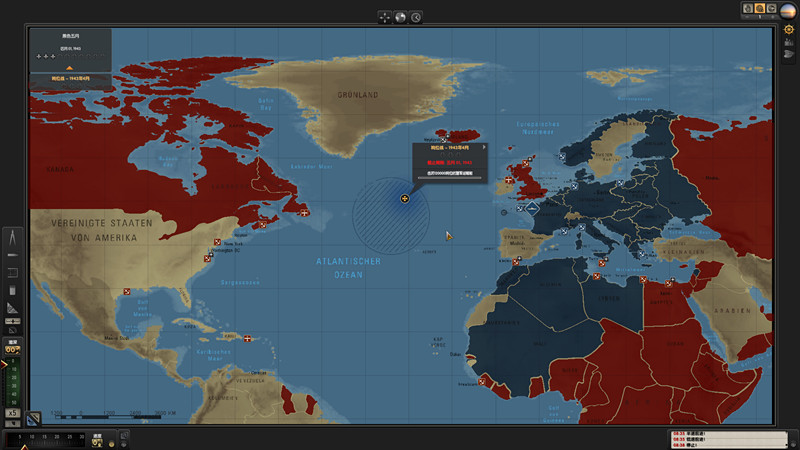This screenshot has height=450, width=800.
Task: Click the globe icon at top center
Action: (400, 17)
